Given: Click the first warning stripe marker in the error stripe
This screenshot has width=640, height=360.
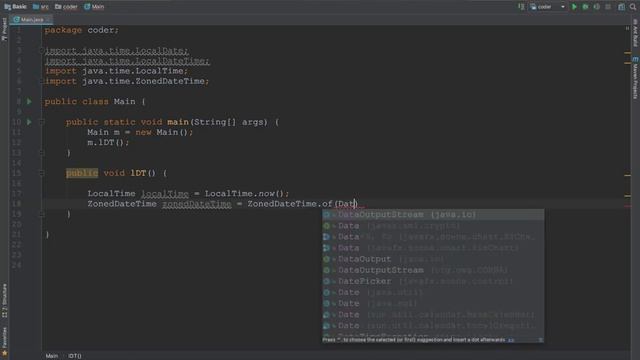Looking at the screenshot, I should (x=627, y=53).
